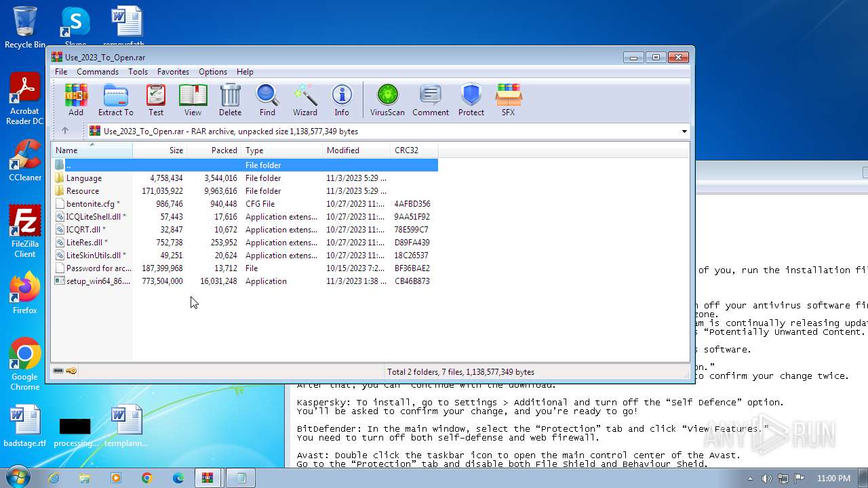Image resolution: width=868 pixels, height=488 pixels.
Task: Click the Edge icon in taskbar
Action: click(178, 478)
